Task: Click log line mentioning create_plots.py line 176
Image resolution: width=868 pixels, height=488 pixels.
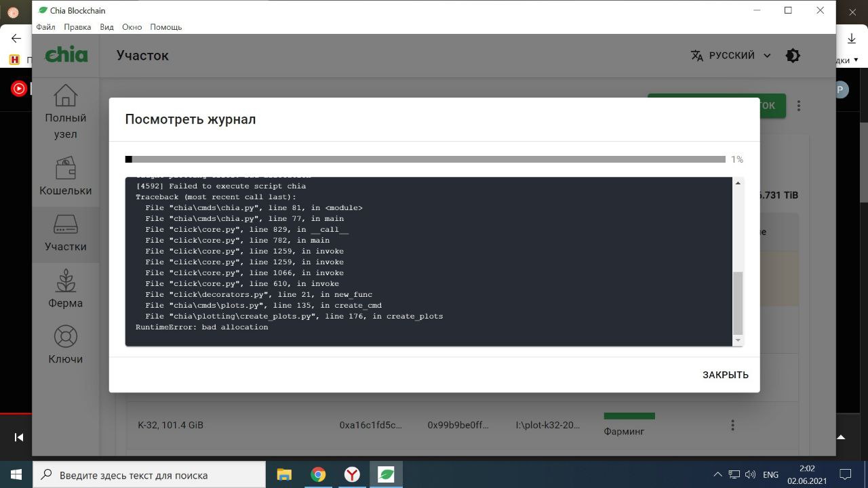Action: tap(294, 317)
